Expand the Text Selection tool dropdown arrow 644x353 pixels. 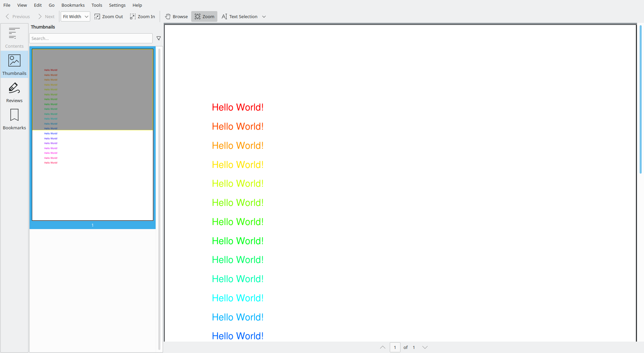coord(264,16)
